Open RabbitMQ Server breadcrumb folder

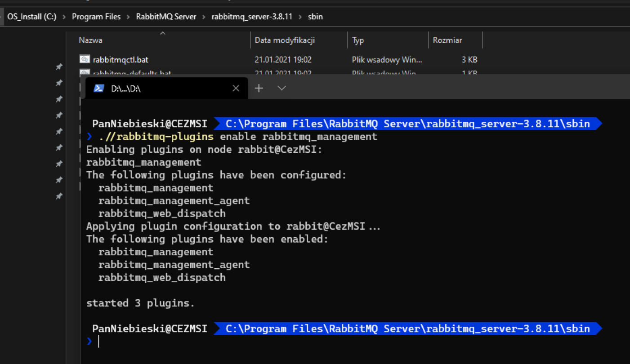[x=166, y=17]
